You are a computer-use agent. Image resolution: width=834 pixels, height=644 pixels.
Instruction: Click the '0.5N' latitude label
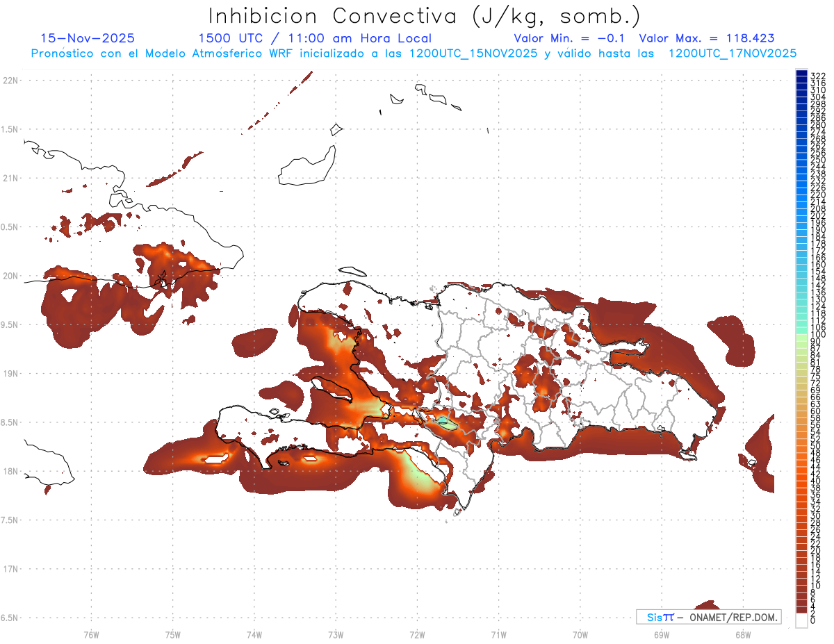coord(10,226)
